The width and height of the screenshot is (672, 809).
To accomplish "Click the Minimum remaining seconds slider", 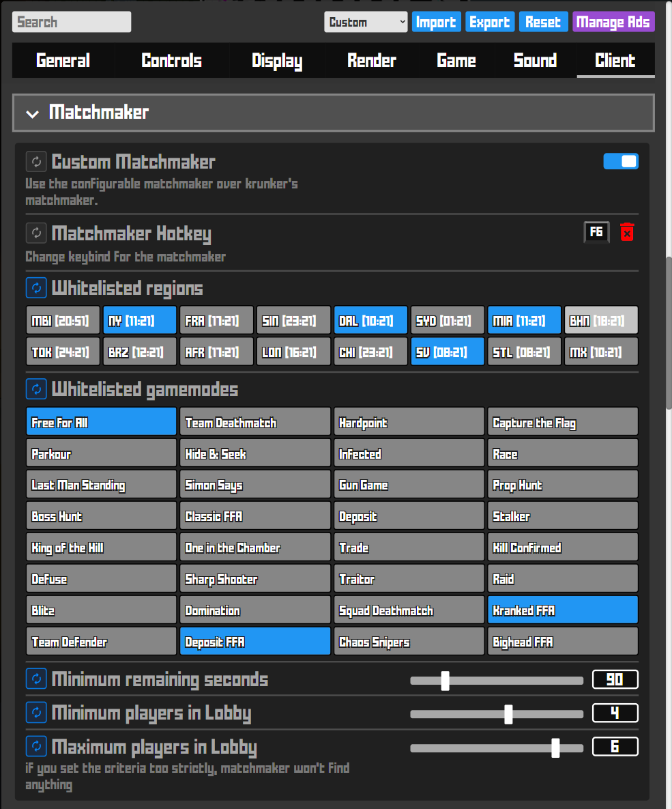I will click(x=497, y=681).
